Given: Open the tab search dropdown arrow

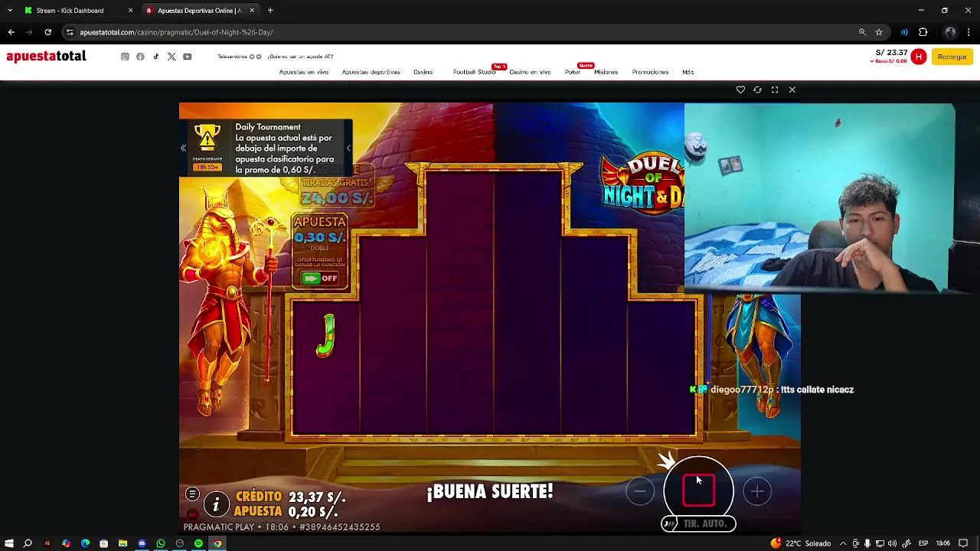Looking at the screenshot, I should [x=9, y=11].
